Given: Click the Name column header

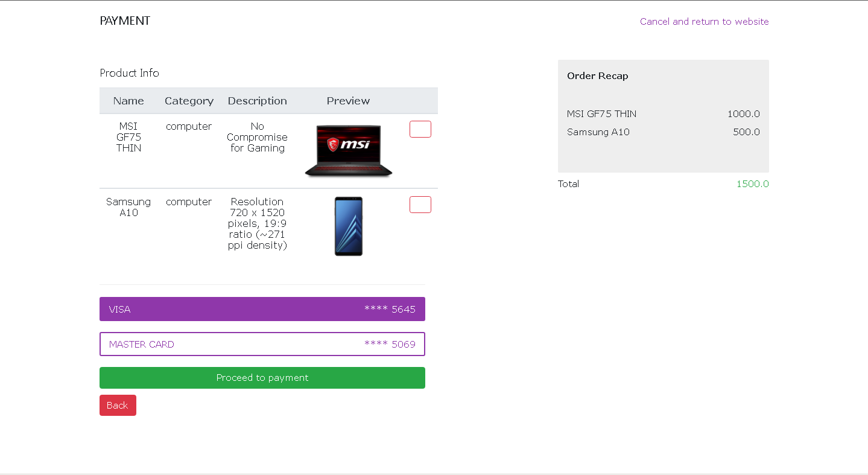Looking at the screenshot, I should (128, 100).
